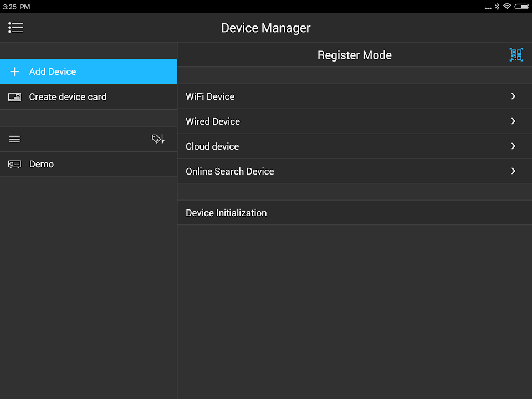The image size is (532, 399).
Task: Select the Add Device menu item
Action: (53, 71)
